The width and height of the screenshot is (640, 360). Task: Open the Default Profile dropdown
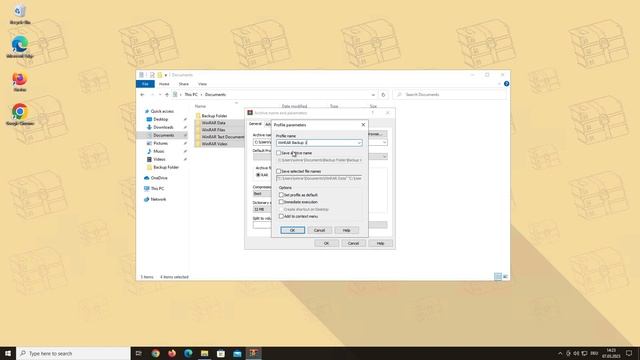(x=384, y=157)
